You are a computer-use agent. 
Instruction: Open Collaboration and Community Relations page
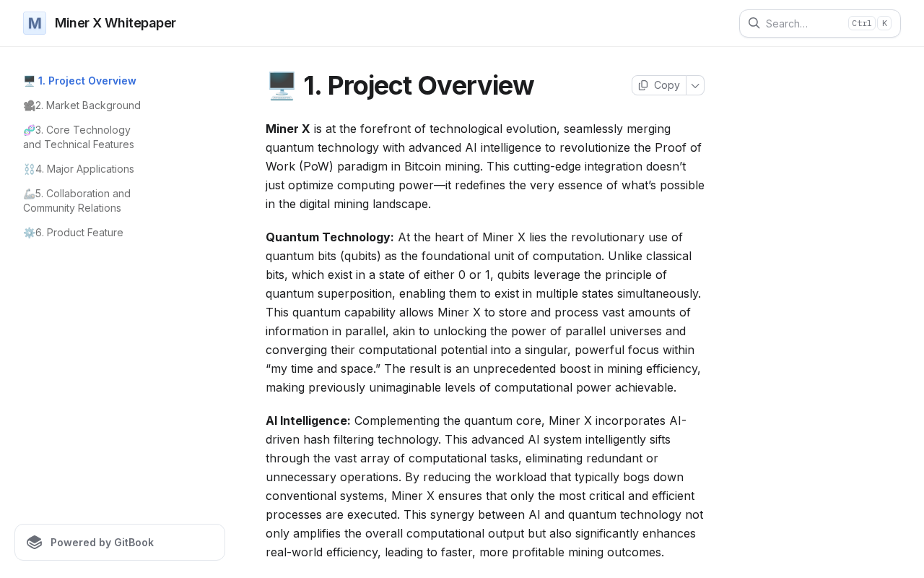[82, 201]
